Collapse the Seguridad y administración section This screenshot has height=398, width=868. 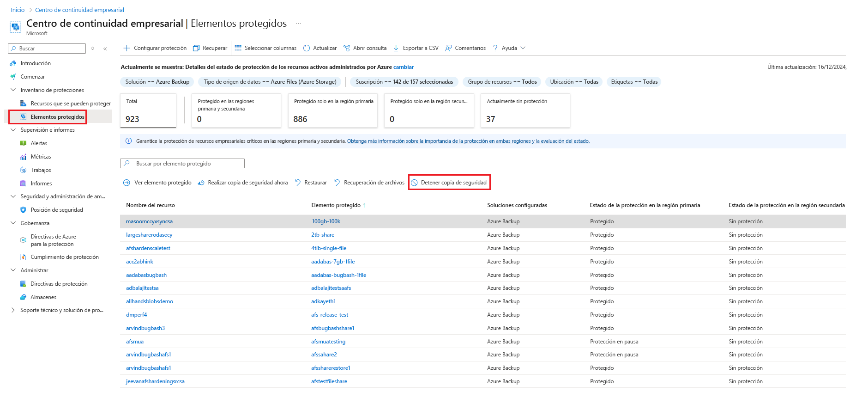tap(13, 196)
